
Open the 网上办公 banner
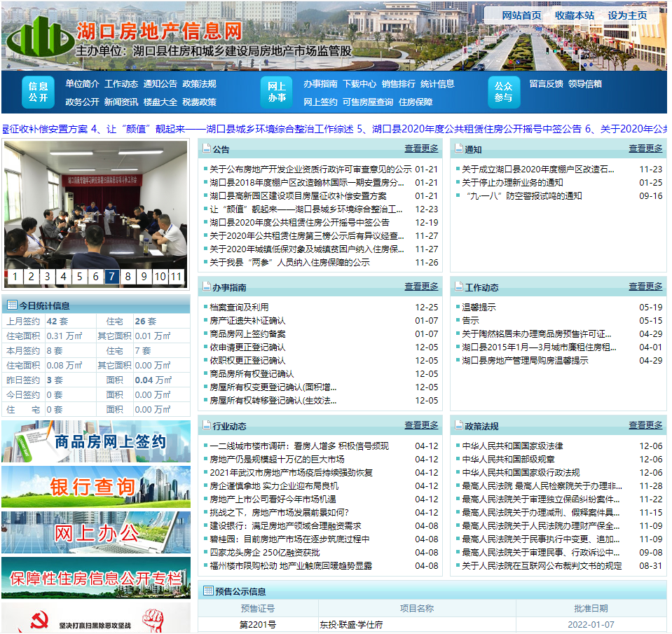pos(96,532)
